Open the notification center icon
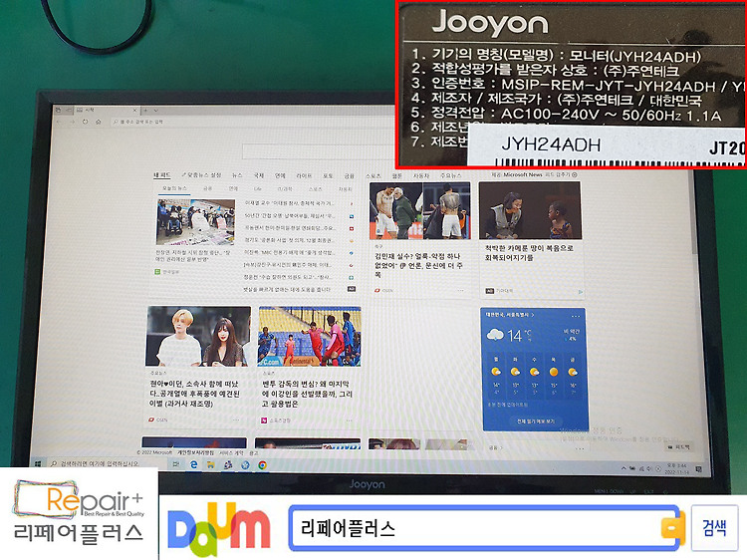Image resolution: width=747 pixels, height=560 pixels. pyautogui.click(x=698, y=469)
